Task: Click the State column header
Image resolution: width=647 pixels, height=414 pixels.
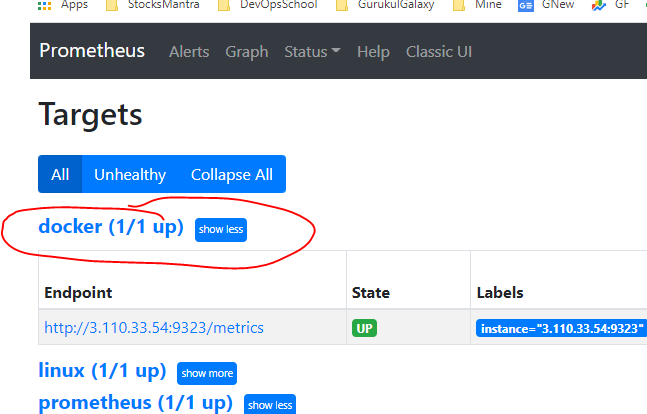Action: [371, 293]
